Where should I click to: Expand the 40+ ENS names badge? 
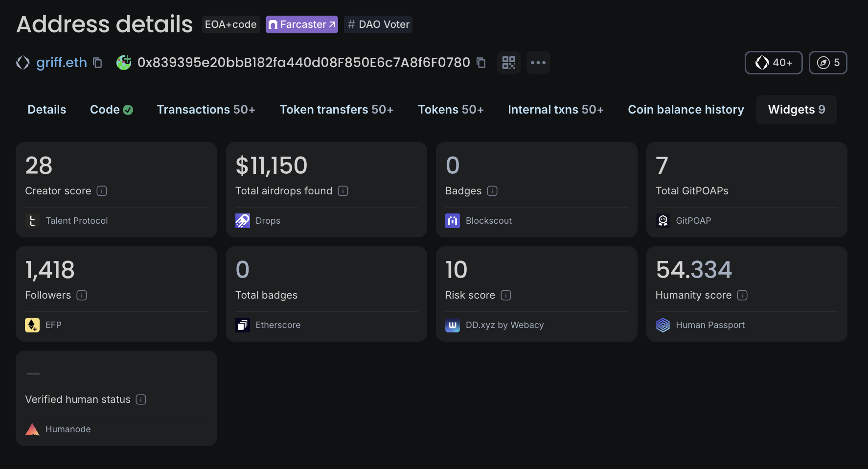[773, 63]
